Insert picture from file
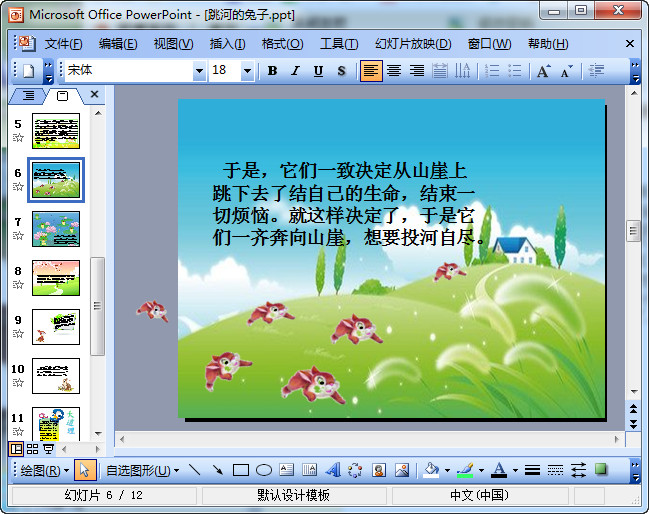This screenshot has width=649, height=514. [402, 470]
